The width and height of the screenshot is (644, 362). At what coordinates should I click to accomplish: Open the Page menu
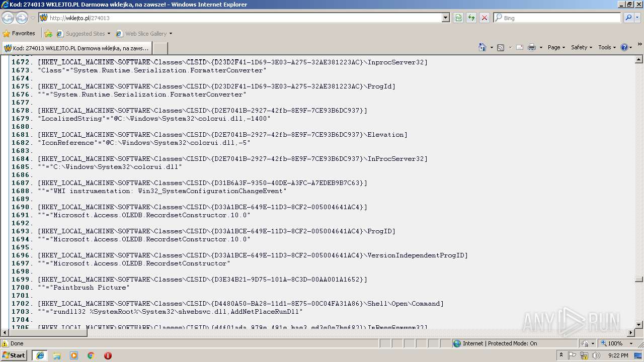[556, 47]
